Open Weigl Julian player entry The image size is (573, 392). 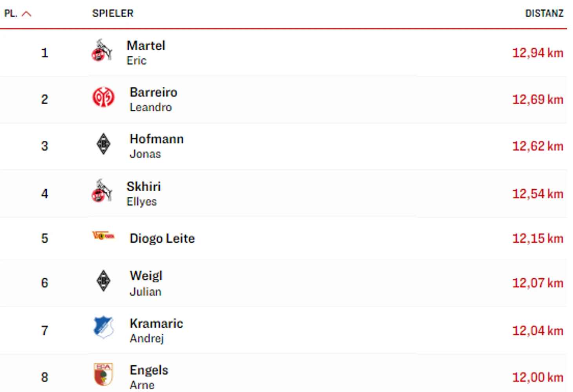pos(146,283)
